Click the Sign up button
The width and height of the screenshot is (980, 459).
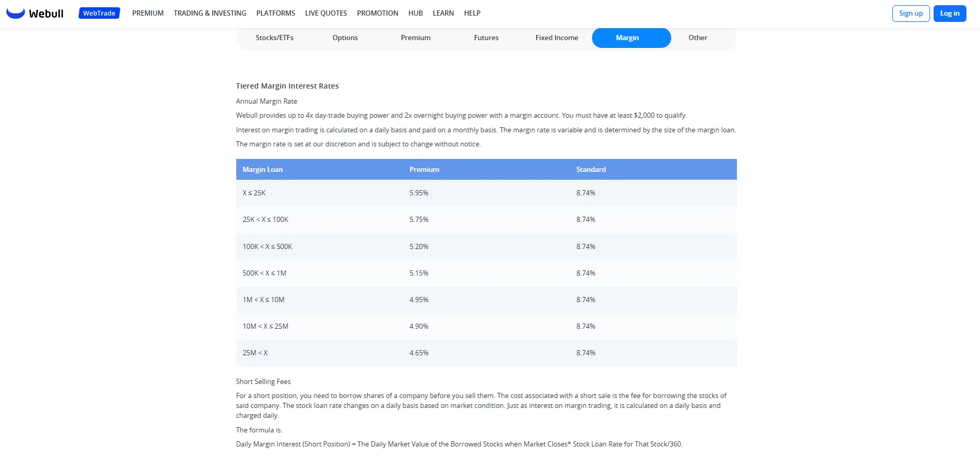(911, 14)
